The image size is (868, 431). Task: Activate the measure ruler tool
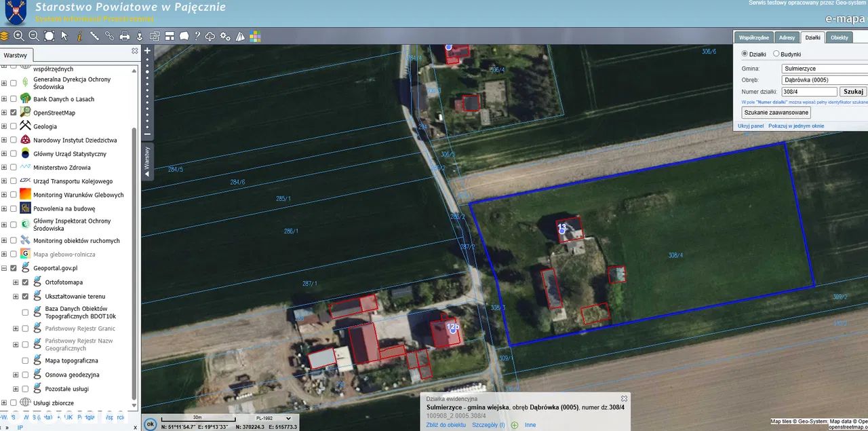click(x=94, y=36)
